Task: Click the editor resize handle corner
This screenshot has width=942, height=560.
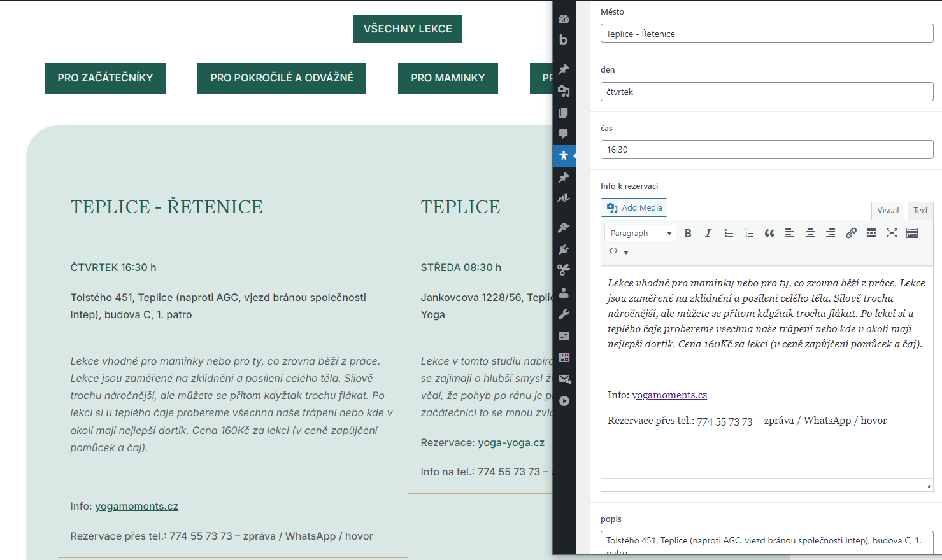Action: pyautogui.click(x=929, y=486)
